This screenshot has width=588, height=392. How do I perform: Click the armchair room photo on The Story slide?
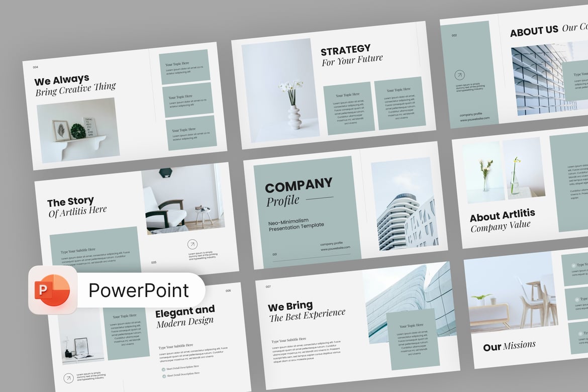[x=183, y=199]
